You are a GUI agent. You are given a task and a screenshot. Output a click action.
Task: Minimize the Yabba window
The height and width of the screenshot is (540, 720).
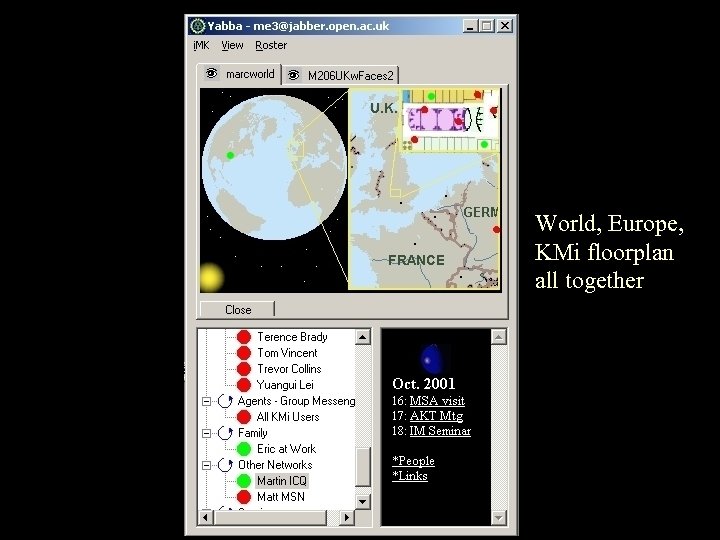(x=469, y=26)
